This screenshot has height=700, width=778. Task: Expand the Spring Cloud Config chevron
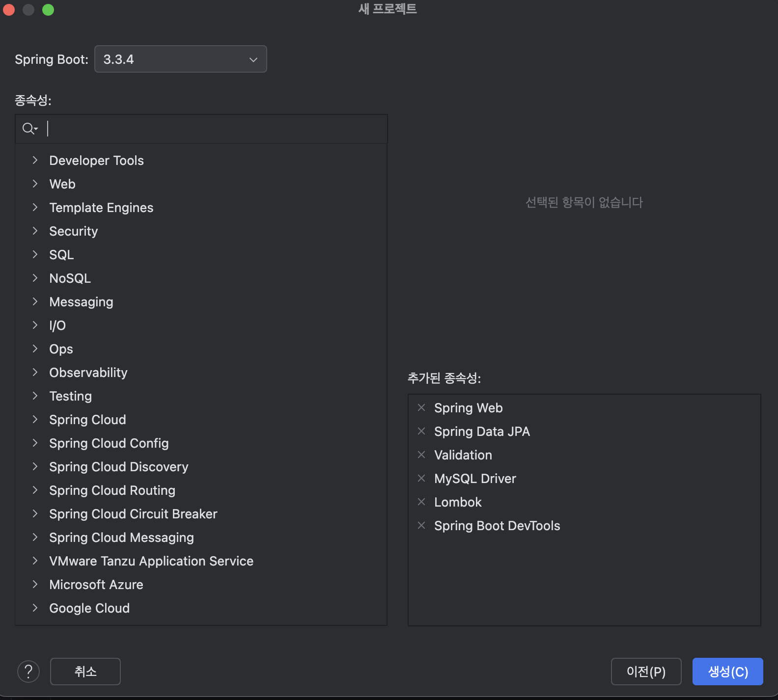point(35,443)
